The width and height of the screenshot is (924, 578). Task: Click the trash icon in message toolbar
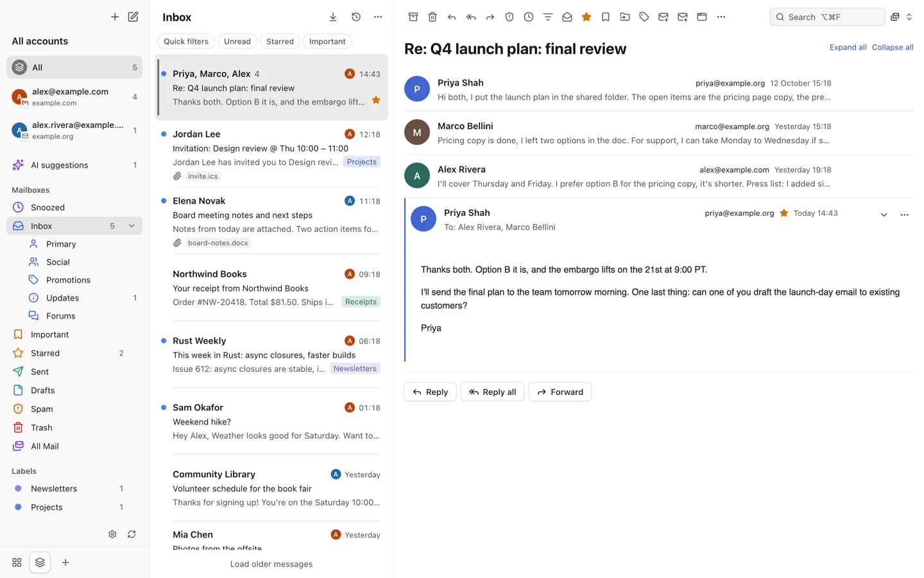point(432,17)
